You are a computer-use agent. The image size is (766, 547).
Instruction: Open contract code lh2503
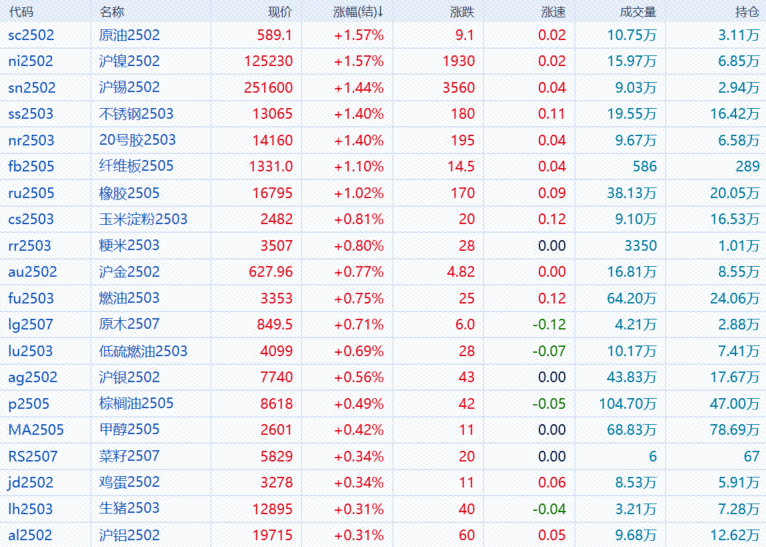click(x=30, y=509)
